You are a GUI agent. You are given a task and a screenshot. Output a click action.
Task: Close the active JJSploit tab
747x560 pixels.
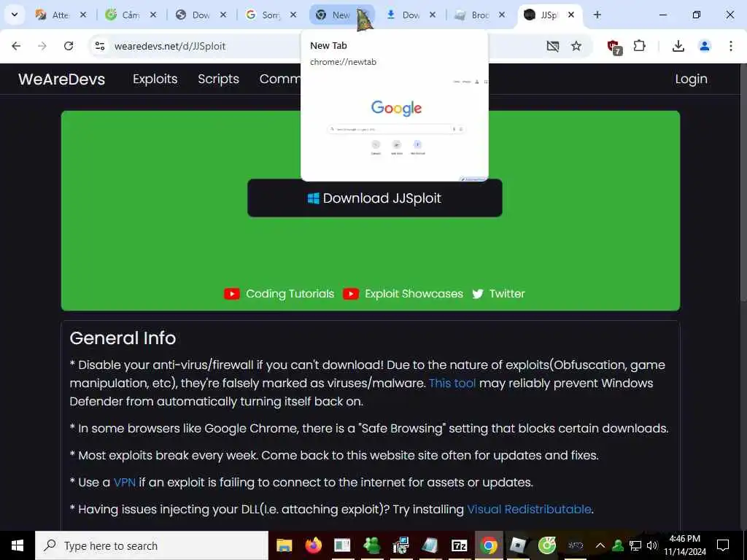571,15
